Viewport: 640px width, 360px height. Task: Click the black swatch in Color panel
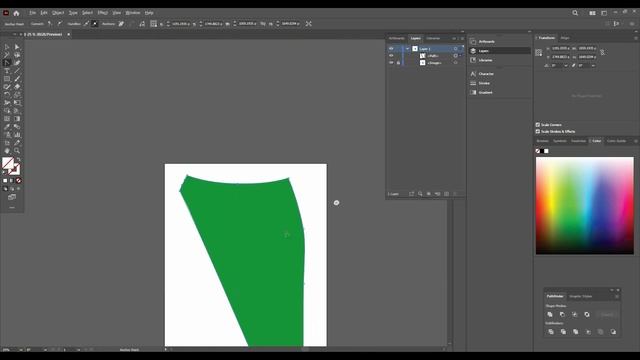pyautogui.click(x=542, y=151)
